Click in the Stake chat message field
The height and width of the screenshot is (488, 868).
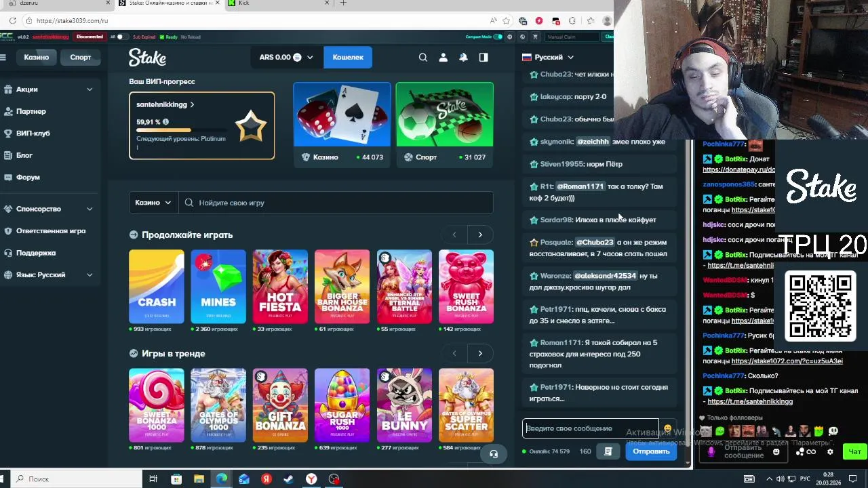(x=590, y=428)
